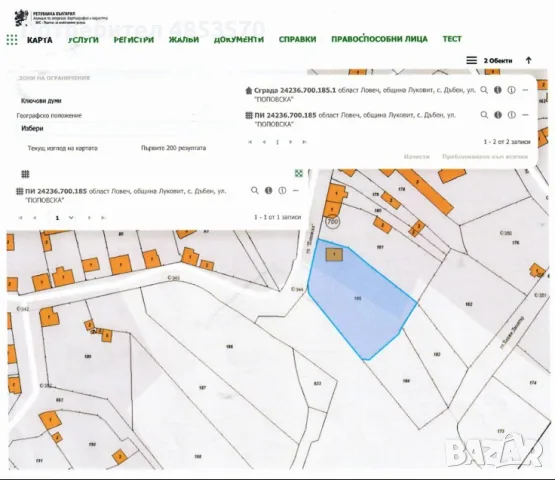Click the outlined info icon in left panel

pos(282,190)
